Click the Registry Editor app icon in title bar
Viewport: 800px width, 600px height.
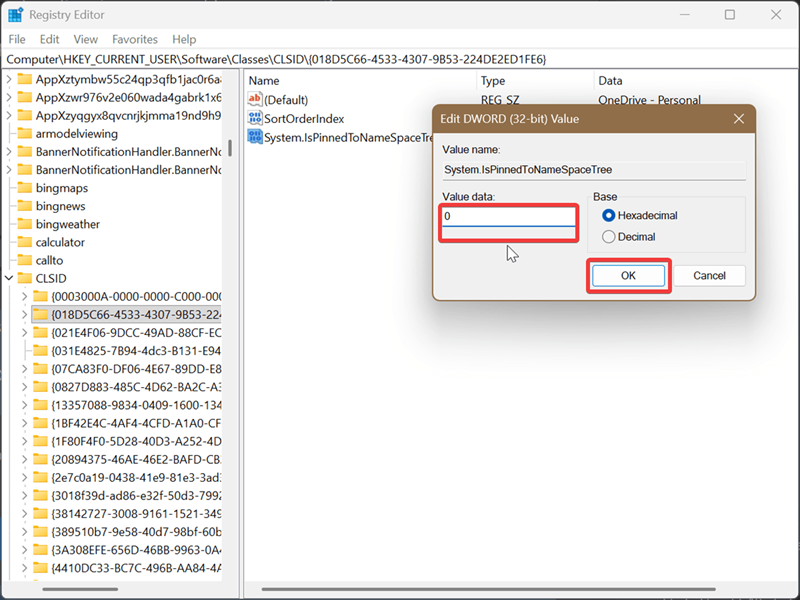tap(15, 15)
